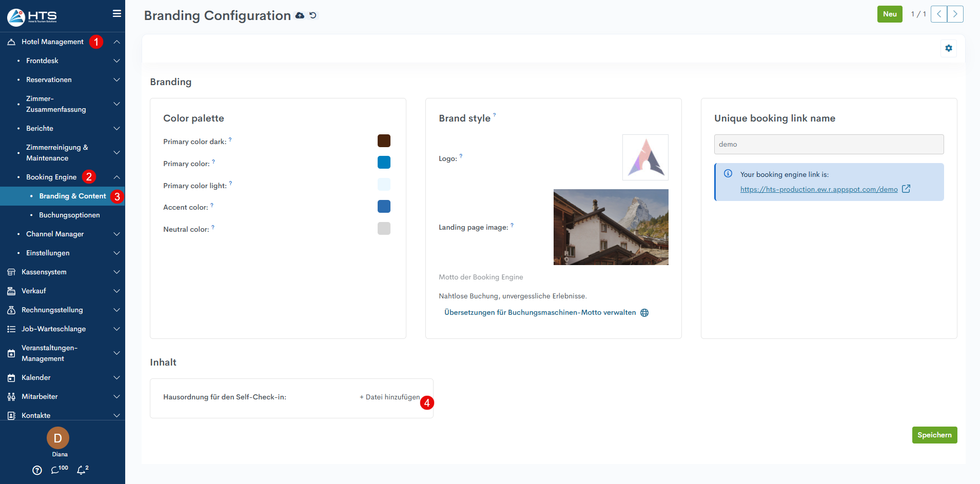Collapse the Hotel Management section
Image resolution: width=980 pixels, height=484 pixels.
(117, 42)
